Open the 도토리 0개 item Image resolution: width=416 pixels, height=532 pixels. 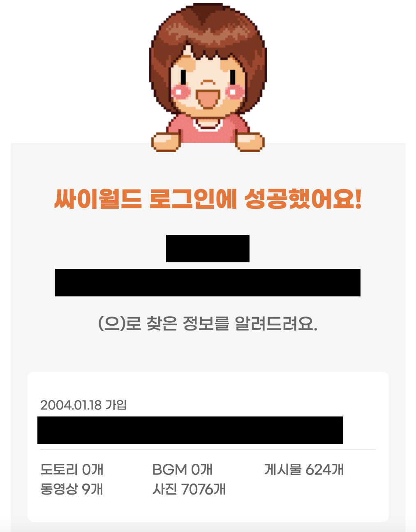coord(72,470)
